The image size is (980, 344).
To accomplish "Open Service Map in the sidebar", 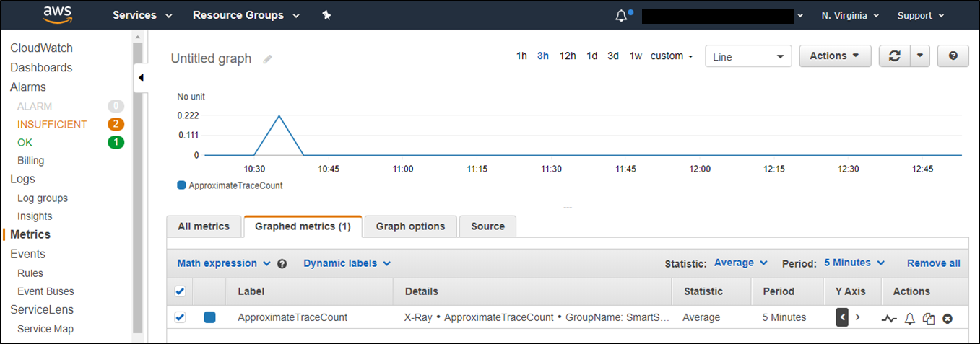I will coord(45,329).
